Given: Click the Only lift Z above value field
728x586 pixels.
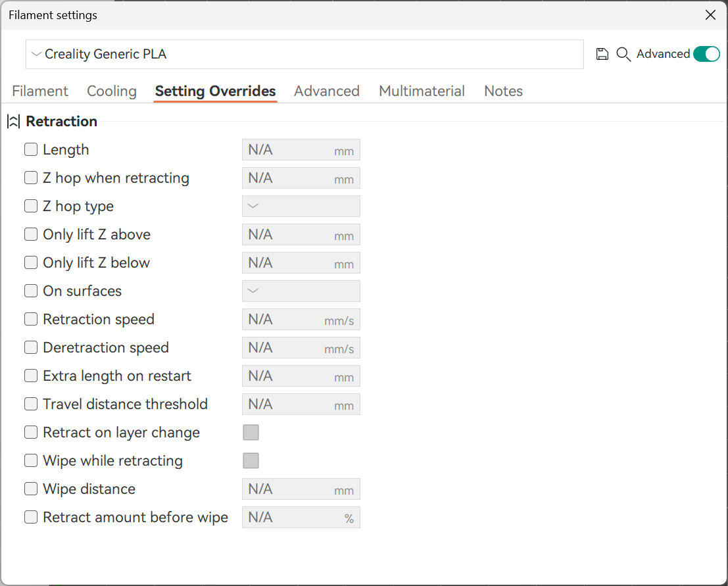Looking at the screenshot, I should point(301,235).
